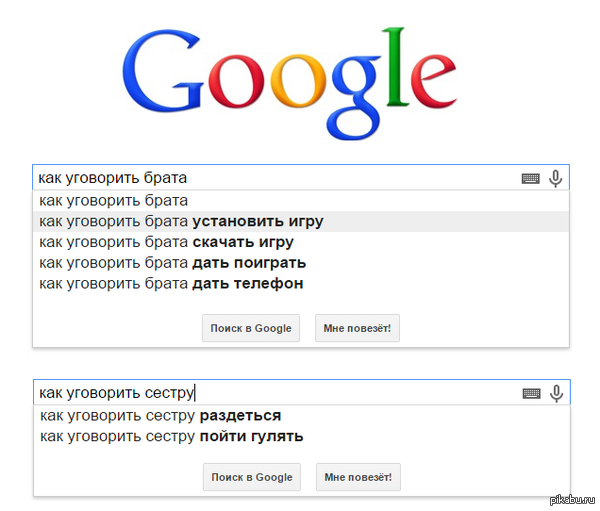Select the suggestion ending in "дать поиграть"

click(x=172, y=263)
